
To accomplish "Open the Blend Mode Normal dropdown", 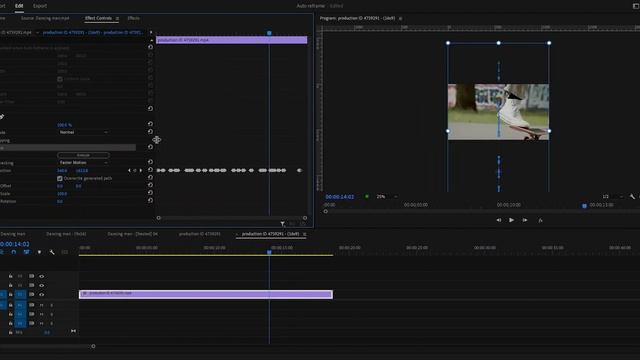I will click(83, 132).
